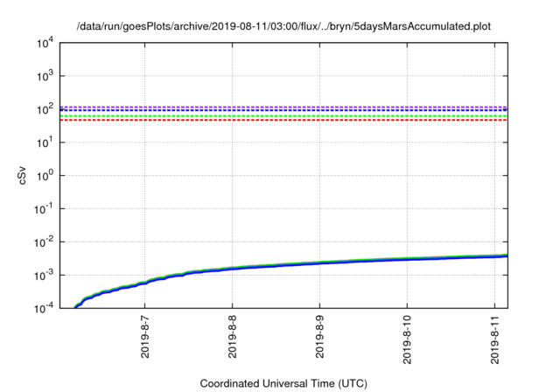Click the blue accumulated dose curve
Screen dimensions: 560x392
click(x=319, y=262)
